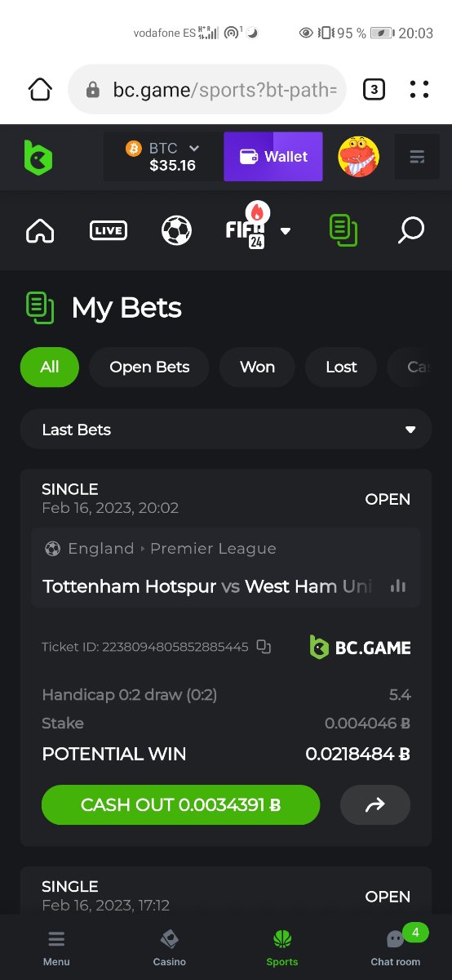The height and width of the screenshot is (980, 452).
Task: Open the Last Bets dropdown
Action: [x=226, y=430]
